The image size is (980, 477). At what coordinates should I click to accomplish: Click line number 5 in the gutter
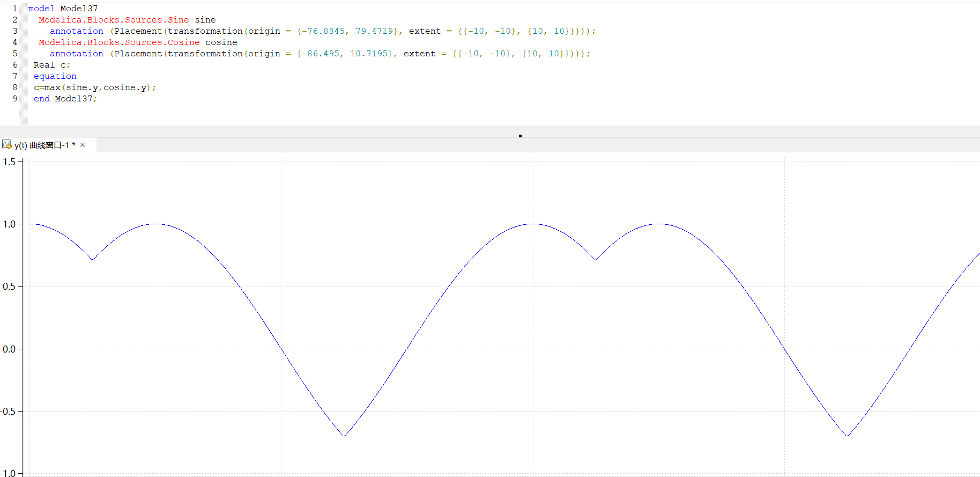15,54
